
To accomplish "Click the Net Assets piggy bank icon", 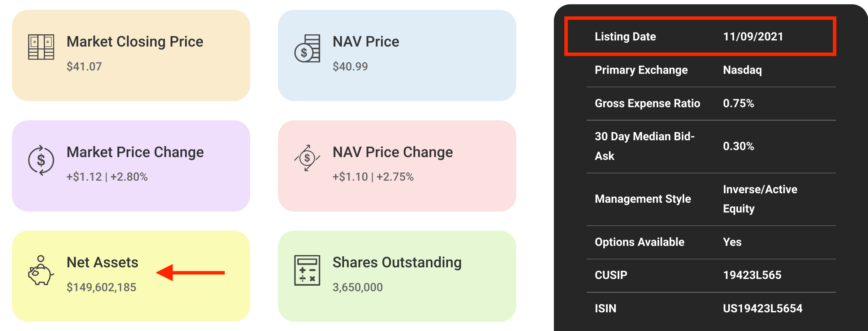I will point(41,270).
